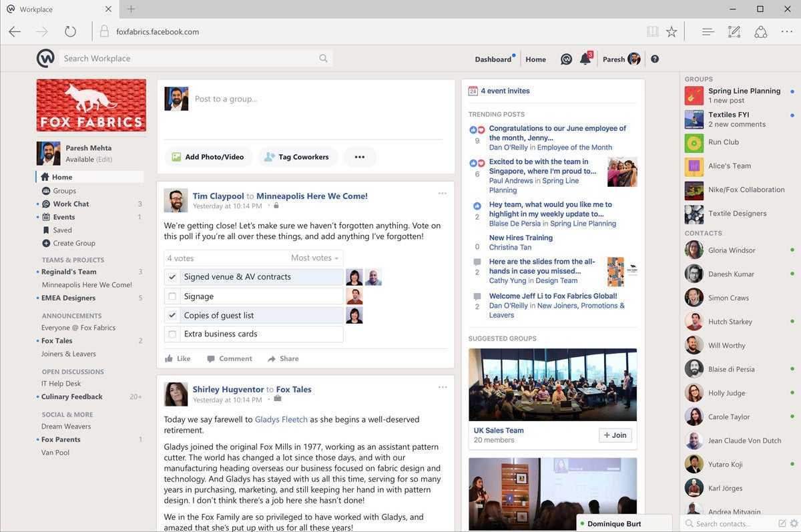The image size is (801, 532).
Task: Refresh the page with reload icon
Action: [x=70, y=31]
